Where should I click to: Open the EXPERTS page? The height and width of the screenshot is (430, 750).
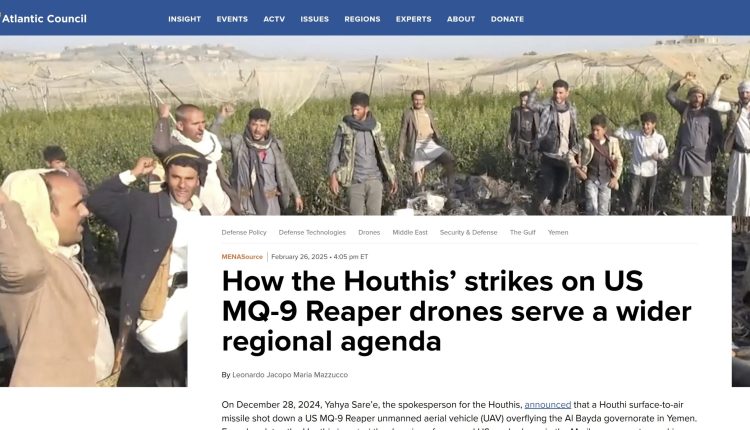tap(414, 19)
